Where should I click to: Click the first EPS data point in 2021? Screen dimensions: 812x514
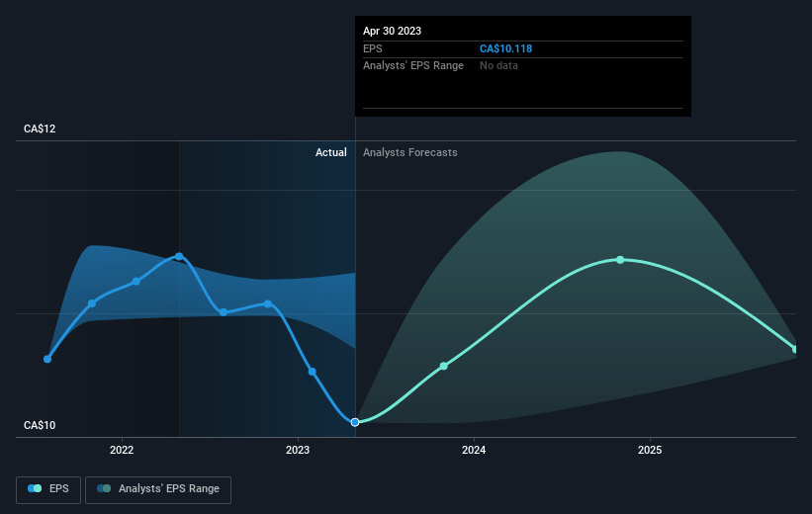pyautogui.click(x=47, y=359)
